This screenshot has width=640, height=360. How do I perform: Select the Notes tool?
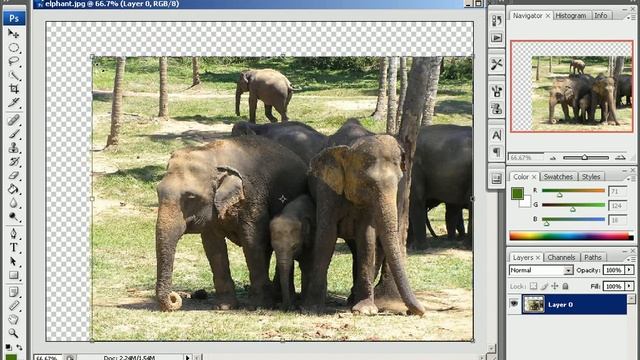13,292
